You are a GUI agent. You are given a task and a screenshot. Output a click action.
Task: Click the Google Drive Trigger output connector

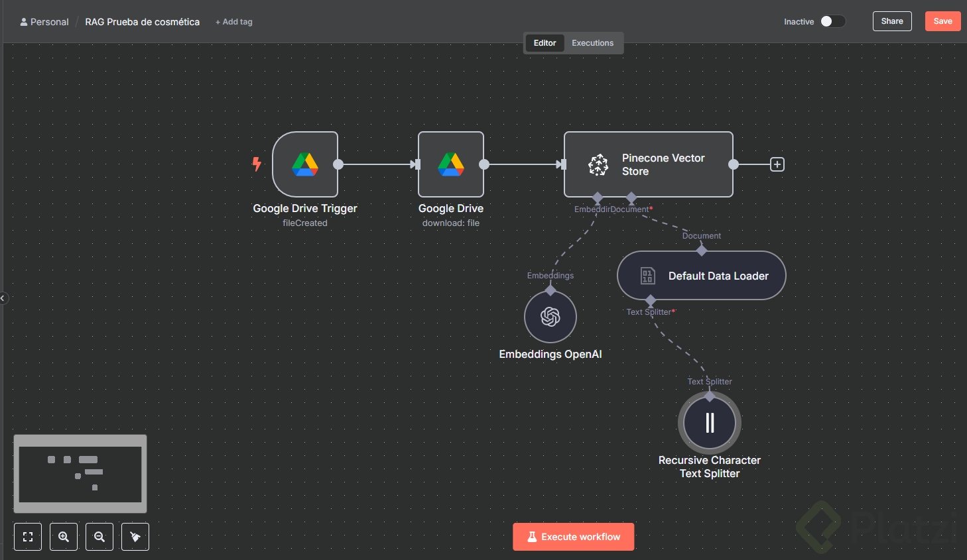pyautogui.click(x=338, y=164)
